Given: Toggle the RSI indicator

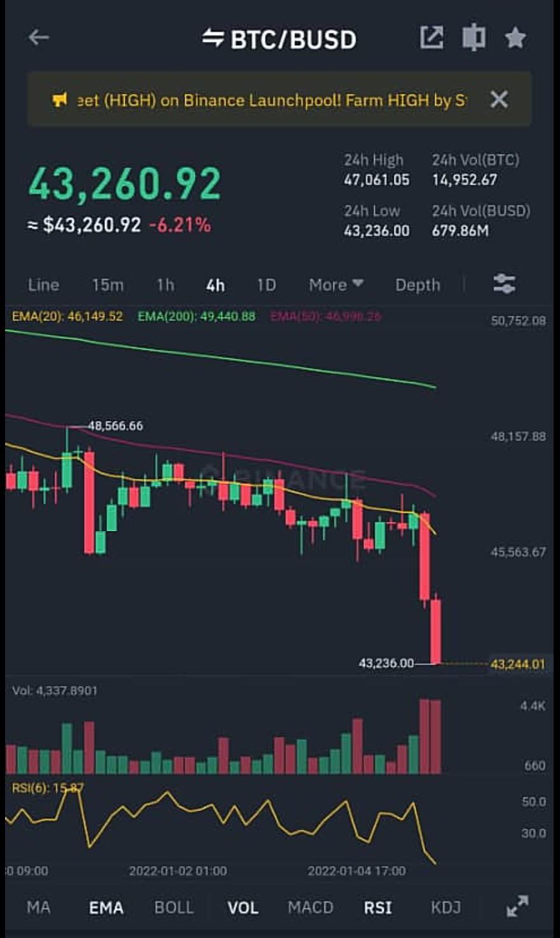Looking at the screenshot, I should pos(377,907).
